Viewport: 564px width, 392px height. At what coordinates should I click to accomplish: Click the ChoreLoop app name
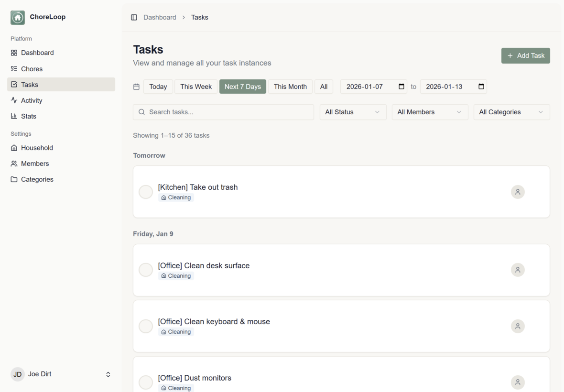pos(48,17)
